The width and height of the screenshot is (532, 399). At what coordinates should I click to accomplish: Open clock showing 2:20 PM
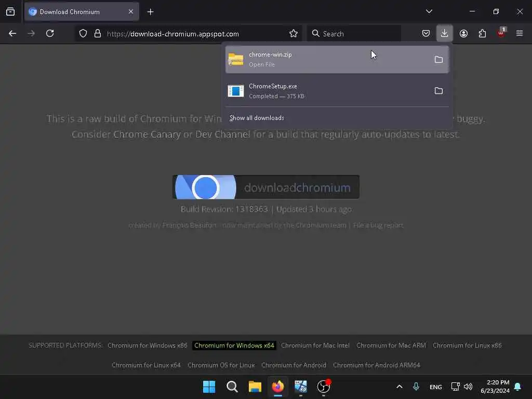pyautogui.click(x=495, y=387)
